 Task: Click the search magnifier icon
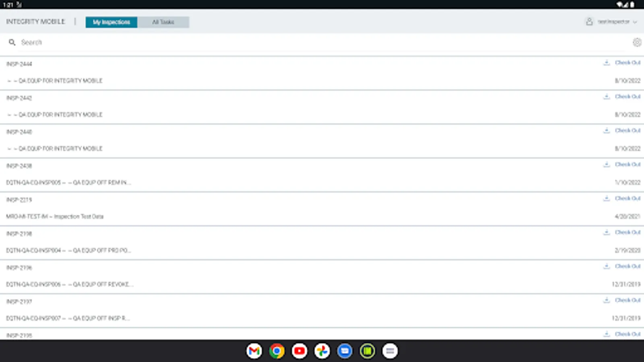tap(12, 42)
